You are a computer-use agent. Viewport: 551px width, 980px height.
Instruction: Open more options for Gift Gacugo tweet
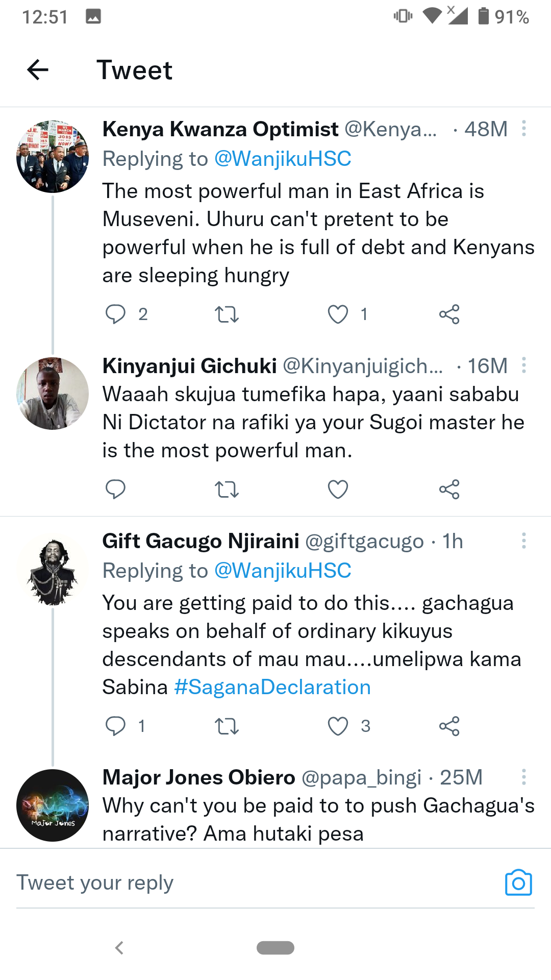coord(523,541)
